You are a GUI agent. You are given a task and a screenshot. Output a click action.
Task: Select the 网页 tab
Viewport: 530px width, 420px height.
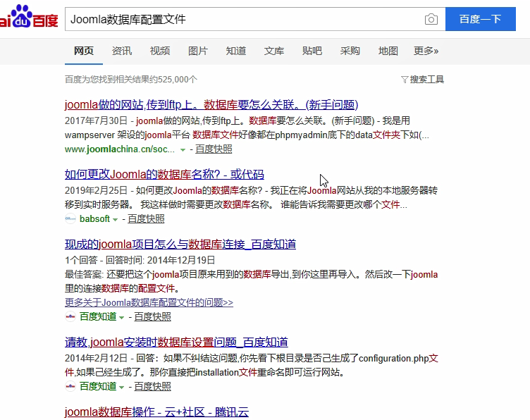pyautogui.click(x=83, y=51)
